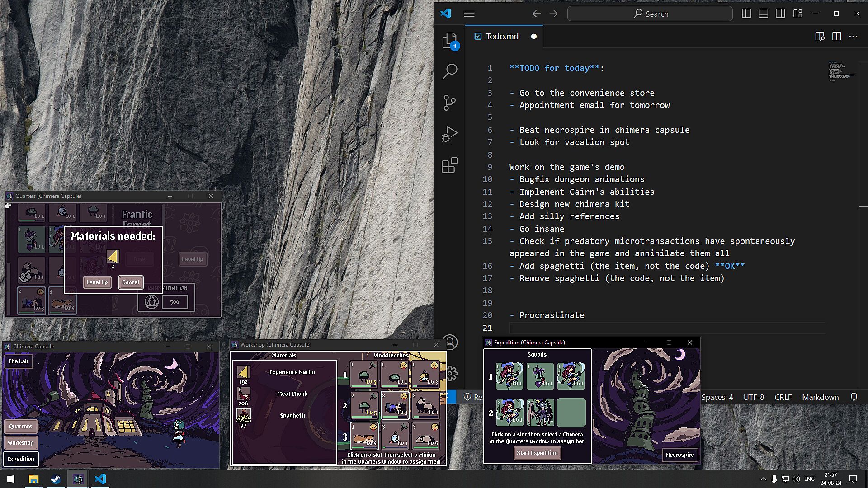Open editor More Actions ellipsis menu
This screenshot has height=488, width=868.
(853, 37)
